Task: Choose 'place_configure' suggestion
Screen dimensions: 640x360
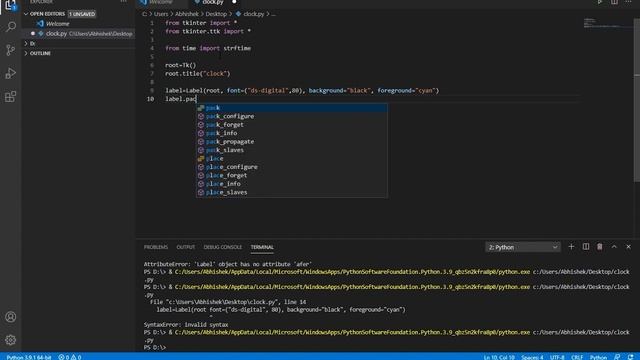Action: 291,167
